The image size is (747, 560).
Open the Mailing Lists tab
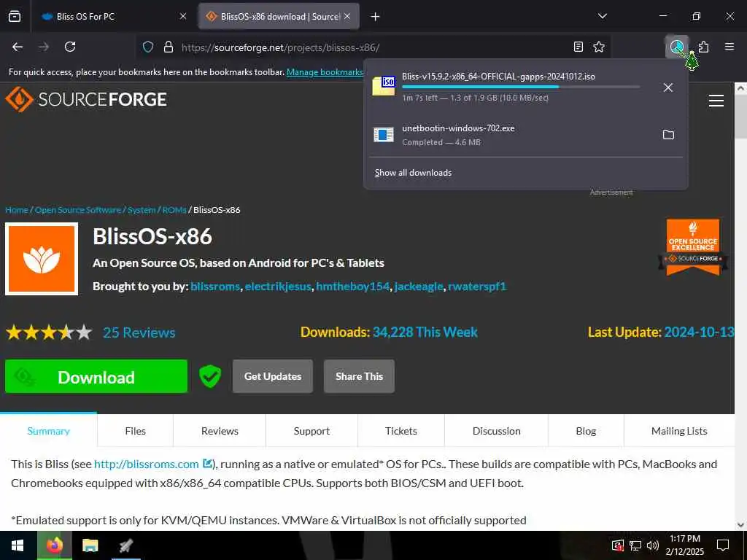tap(679, 431)
